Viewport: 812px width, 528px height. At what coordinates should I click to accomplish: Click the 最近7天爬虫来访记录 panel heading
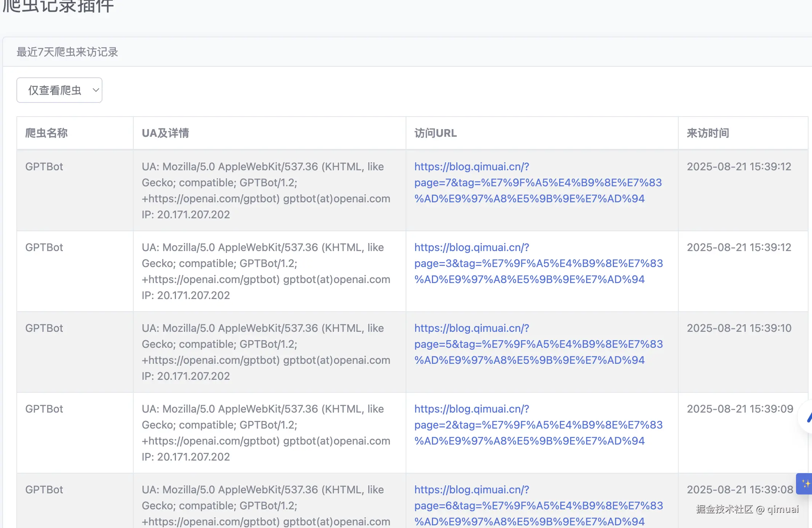[x=67, y=52]
